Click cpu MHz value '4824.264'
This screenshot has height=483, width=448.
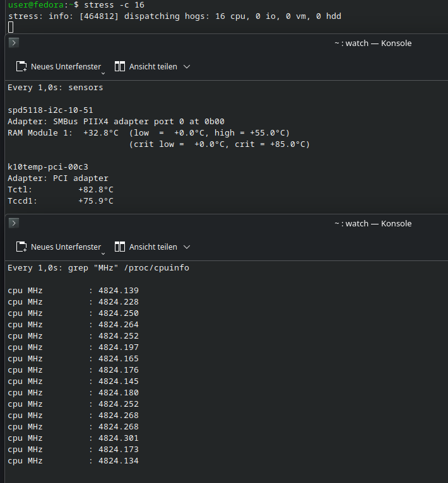coord(119,325)
